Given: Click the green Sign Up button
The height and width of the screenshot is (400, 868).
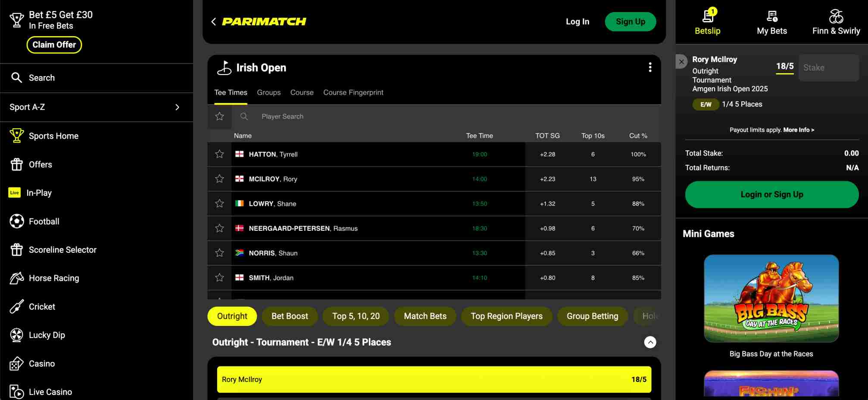Looking at the screenshot, I should click(630, 22).
